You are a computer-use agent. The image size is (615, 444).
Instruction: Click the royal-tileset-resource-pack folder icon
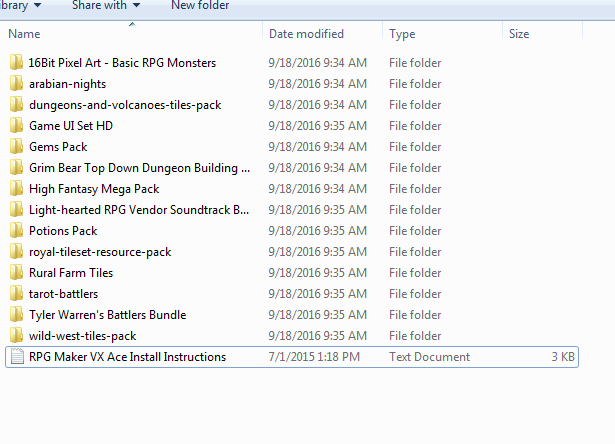pyautogui.click(x=16, y=251)
